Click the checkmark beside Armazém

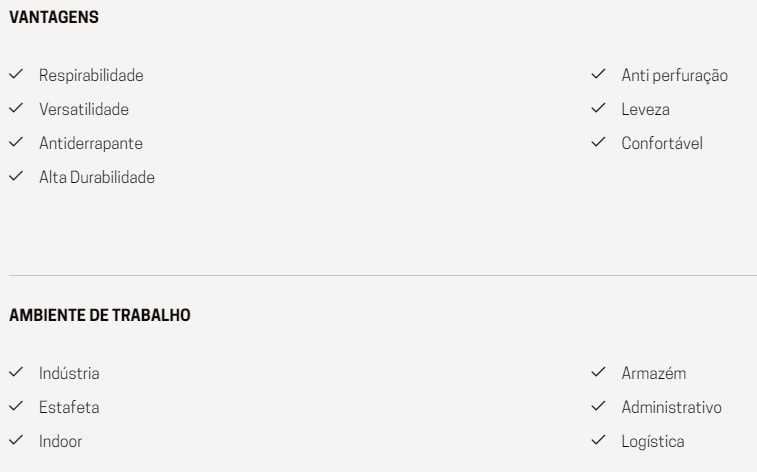(598, 372)
